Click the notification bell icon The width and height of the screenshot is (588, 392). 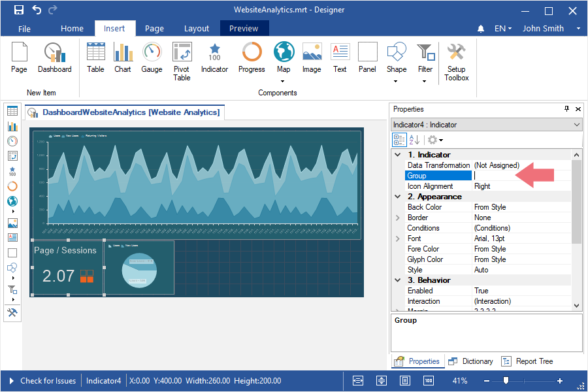481,29
